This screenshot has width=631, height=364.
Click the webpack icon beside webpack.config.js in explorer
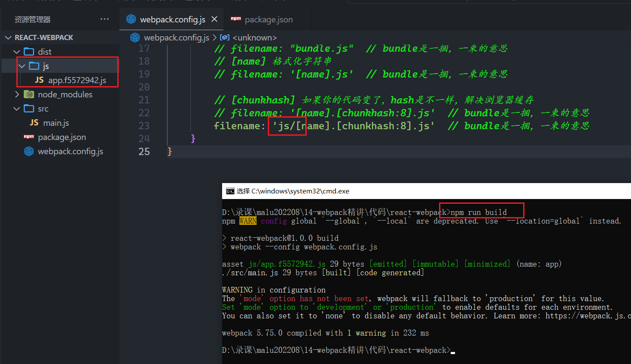(29, 151)
